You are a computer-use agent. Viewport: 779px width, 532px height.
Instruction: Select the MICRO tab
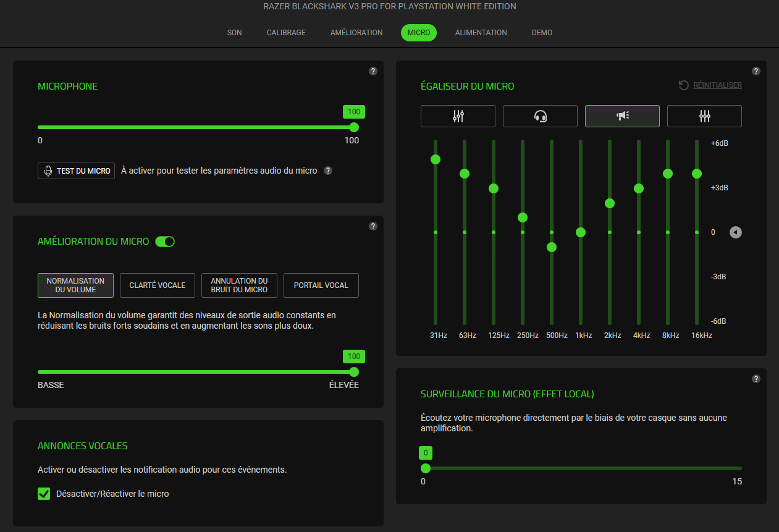419,33
